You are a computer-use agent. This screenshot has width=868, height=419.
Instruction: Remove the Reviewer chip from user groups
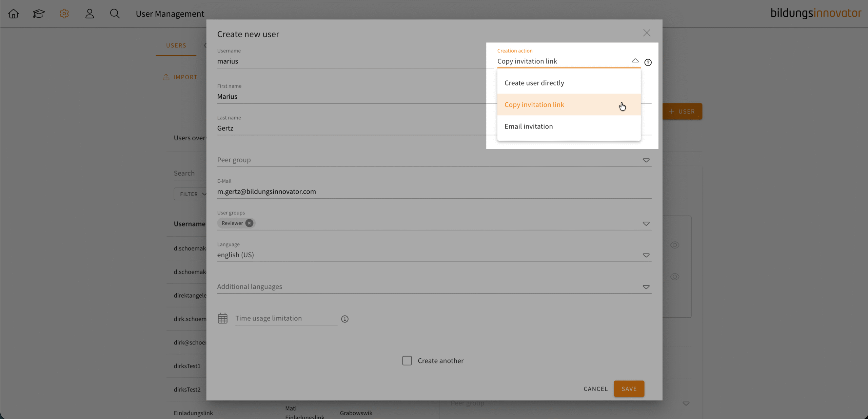tap(249, 223)
